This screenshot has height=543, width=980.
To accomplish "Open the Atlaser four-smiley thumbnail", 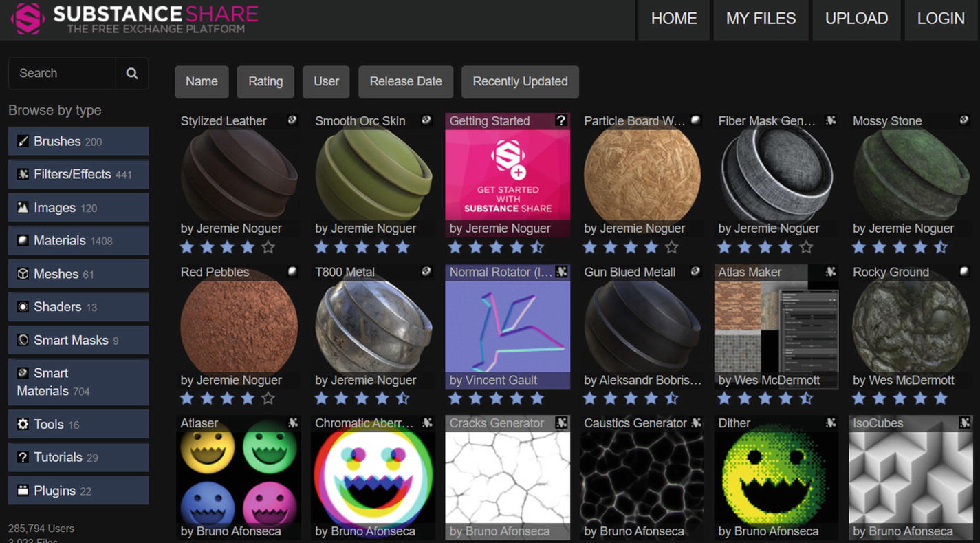I will (239, 478).
